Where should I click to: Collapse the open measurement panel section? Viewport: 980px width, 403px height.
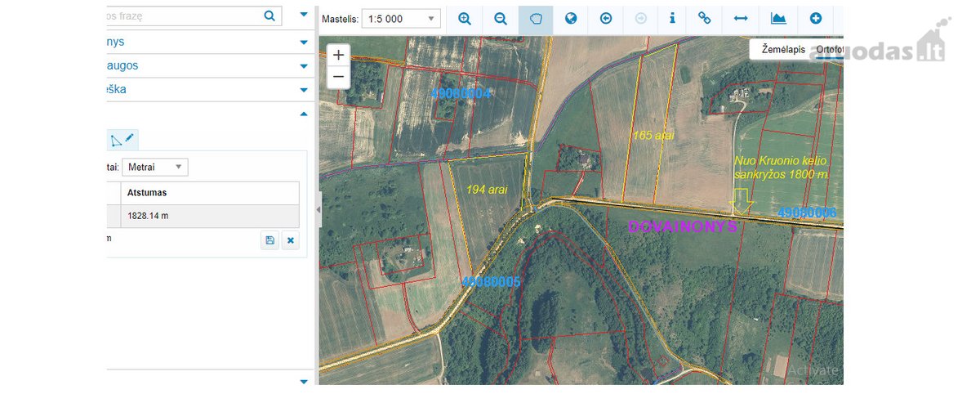pos(304,114)
